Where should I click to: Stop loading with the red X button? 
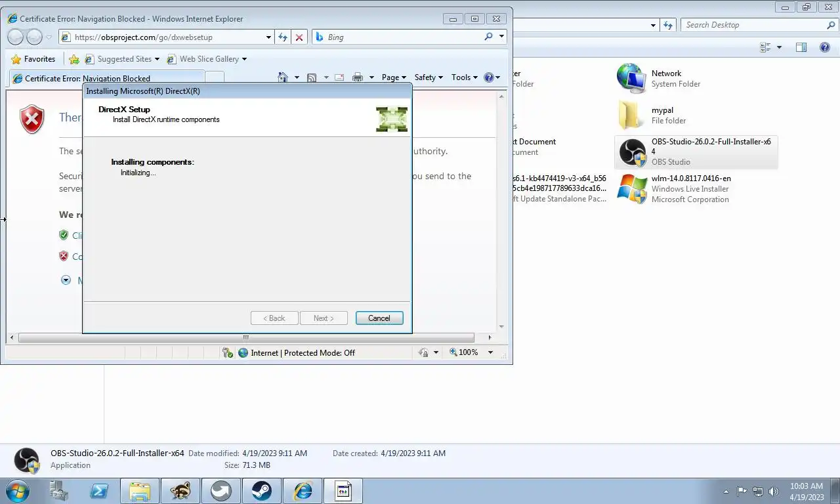tap(299, 37)
